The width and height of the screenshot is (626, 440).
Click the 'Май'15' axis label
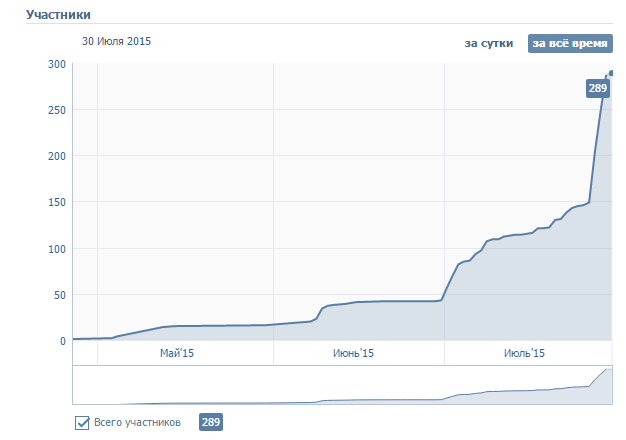coord(177,353)
